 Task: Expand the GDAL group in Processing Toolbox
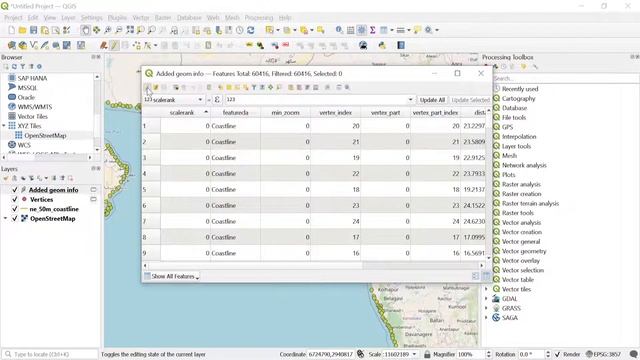(486, 299)
